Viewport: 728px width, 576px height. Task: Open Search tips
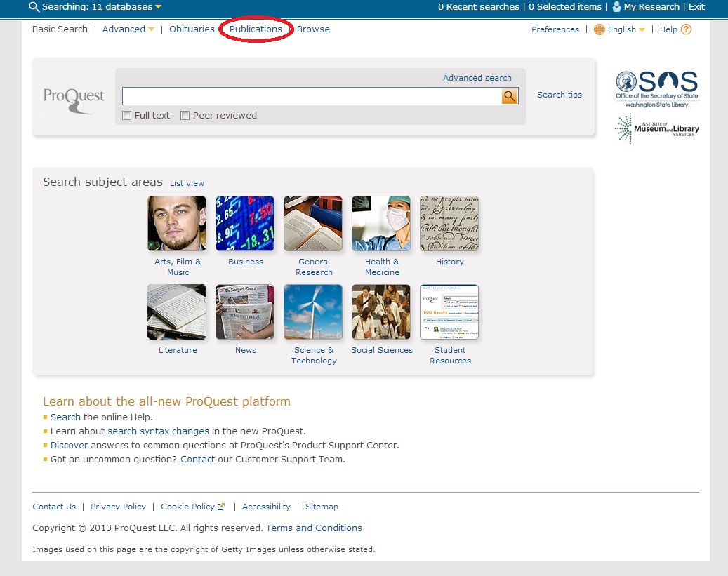click(x=560, y=95)
